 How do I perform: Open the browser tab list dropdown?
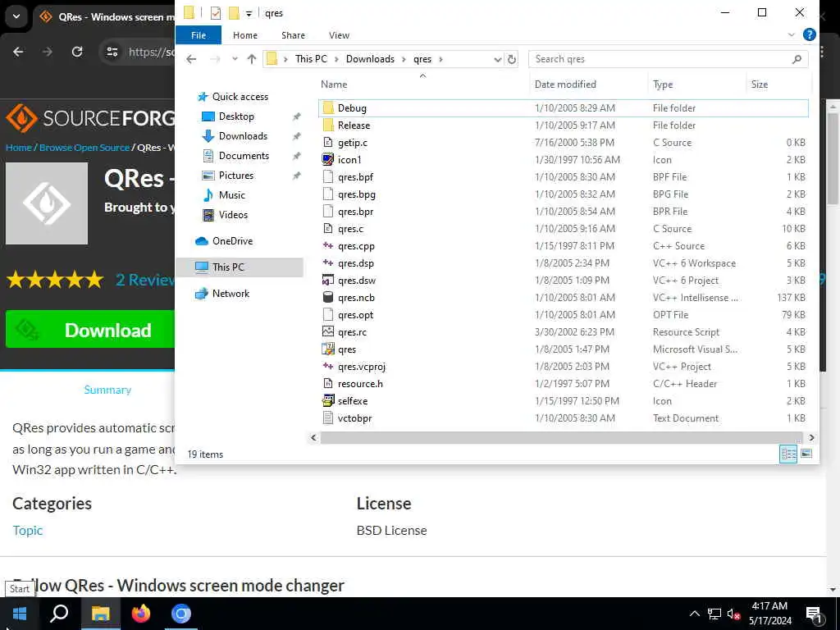pos(16,16)
